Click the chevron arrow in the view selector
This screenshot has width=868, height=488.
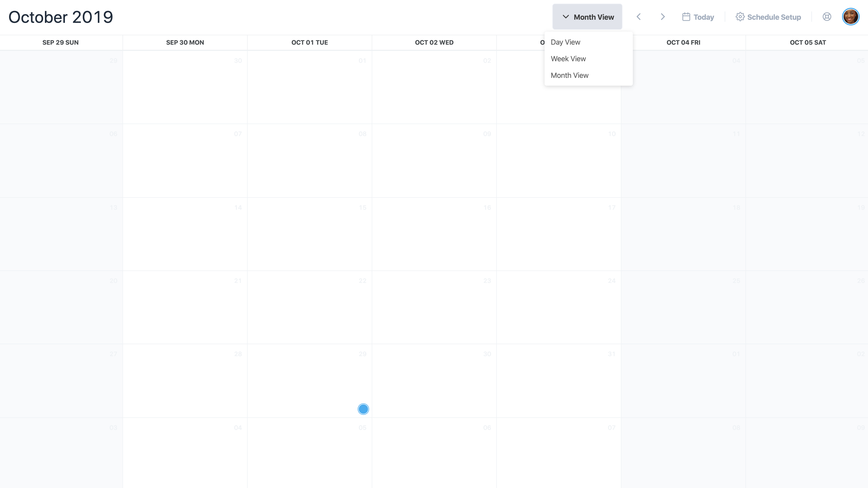(x=566, y=17)
